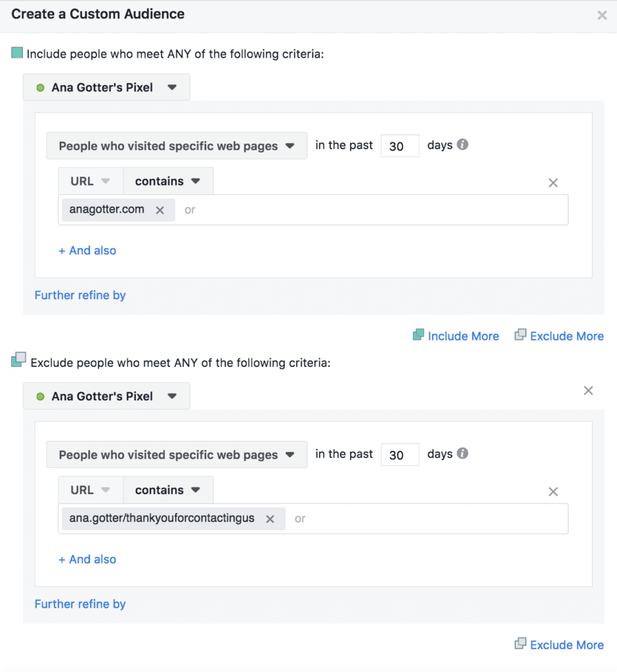617x672 pixels.
Task: Click the Include More icon
Action: (x=418, y=336)
